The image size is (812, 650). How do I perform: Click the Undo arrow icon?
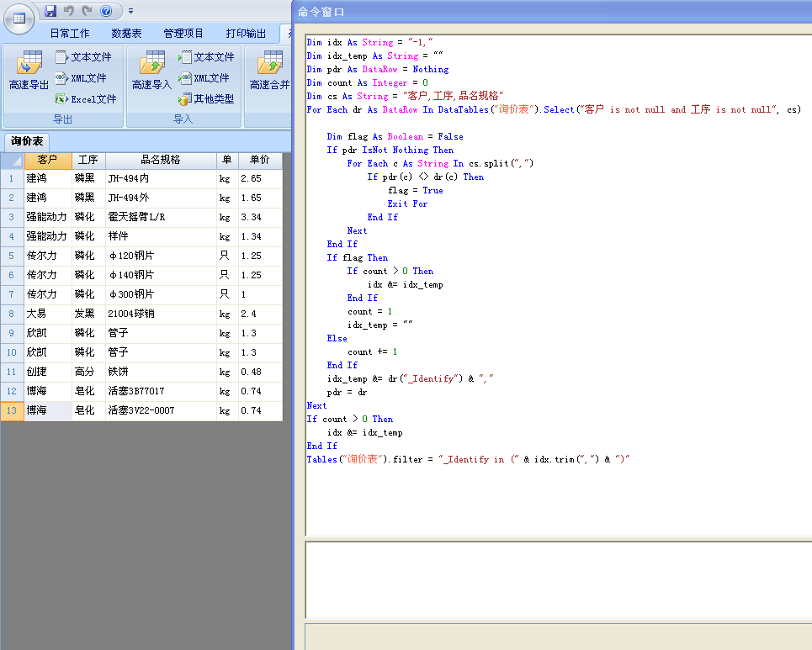pyautogui.click(x=69, y=11)
